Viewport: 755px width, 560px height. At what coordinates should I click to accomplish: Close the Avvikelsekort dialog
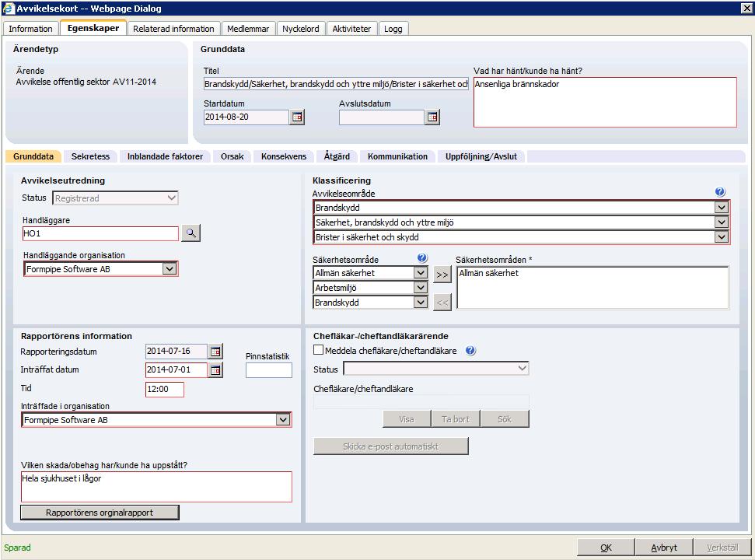pos(746,9)
